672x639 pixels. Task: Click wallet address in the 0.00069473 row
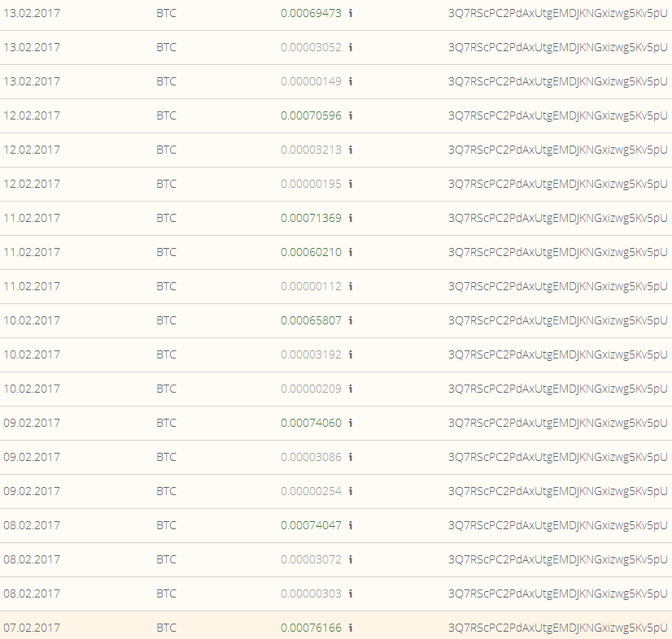[558, 13]
